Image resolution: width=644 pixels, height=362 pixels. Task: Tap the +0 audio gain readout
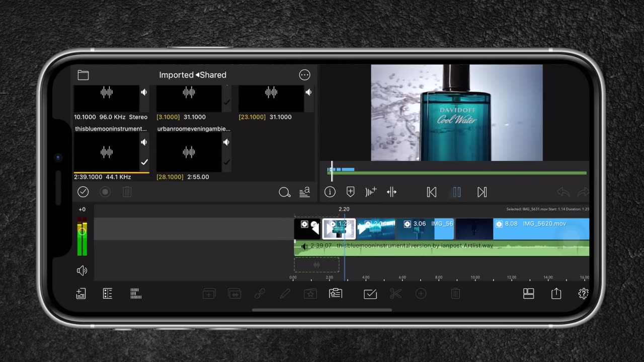[x=82, y=209]
